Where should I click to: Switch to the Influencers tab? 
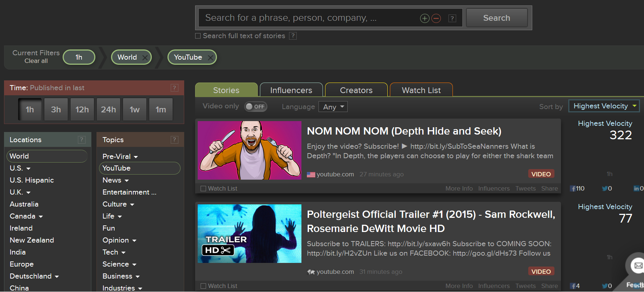[x=291, y=90]
